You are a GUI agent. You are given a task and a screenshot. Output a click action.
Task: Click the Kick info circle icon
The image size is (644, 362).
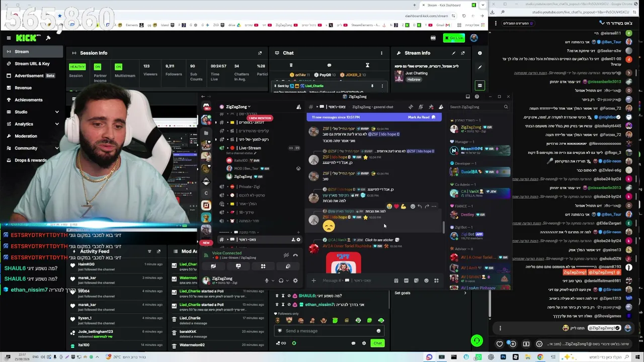point(479,53)
